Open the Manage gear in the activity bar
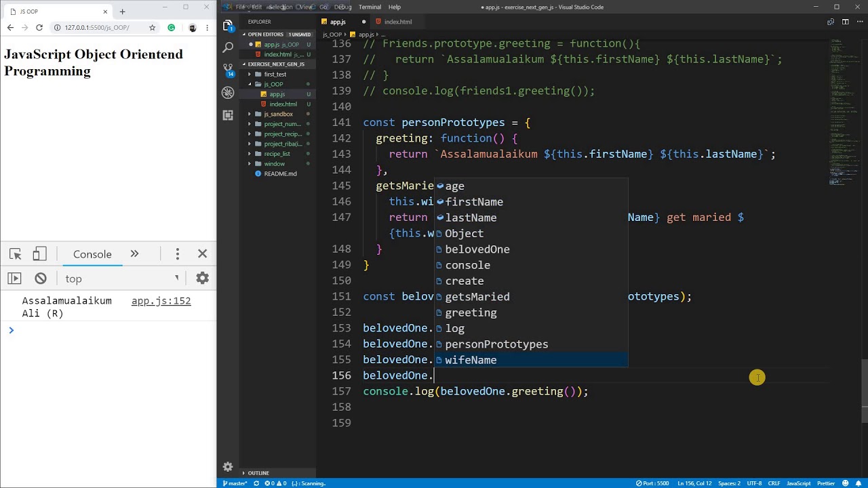 click(x=228, y=467)
